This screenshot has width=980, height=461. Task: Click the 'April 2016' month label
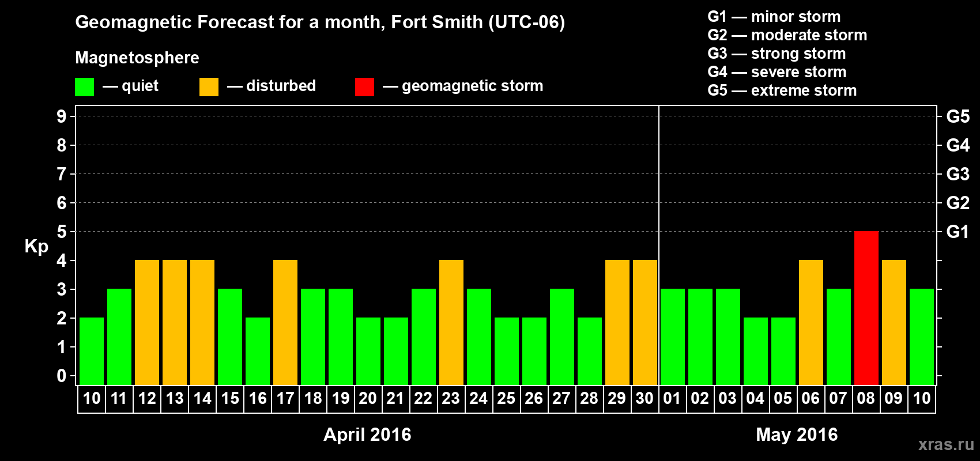coord(367,434)
